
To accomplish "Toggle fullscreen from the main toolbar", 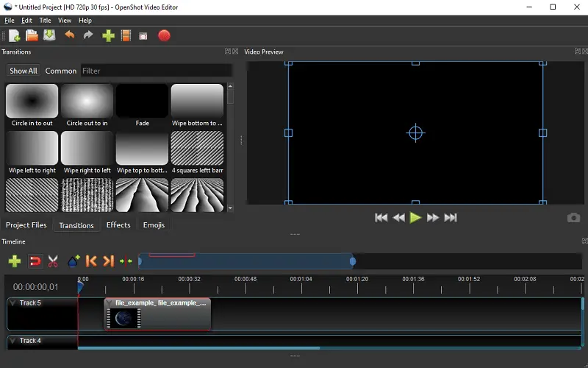I will tap(143, 36).
